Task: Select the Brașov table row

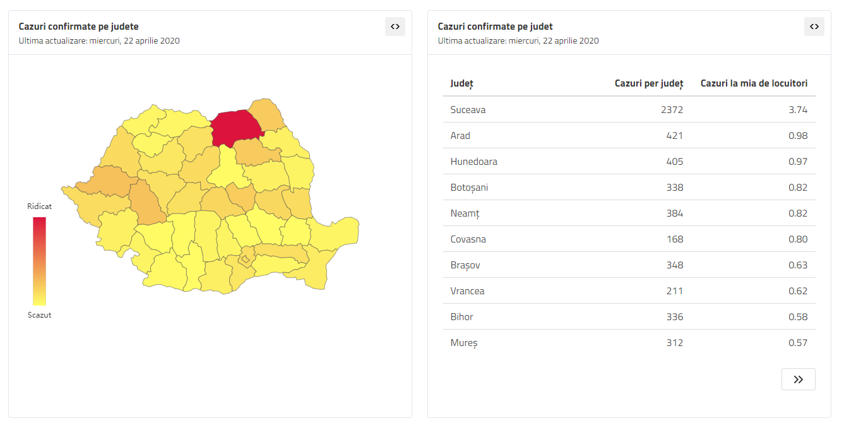Action: (x=629, y=265)
